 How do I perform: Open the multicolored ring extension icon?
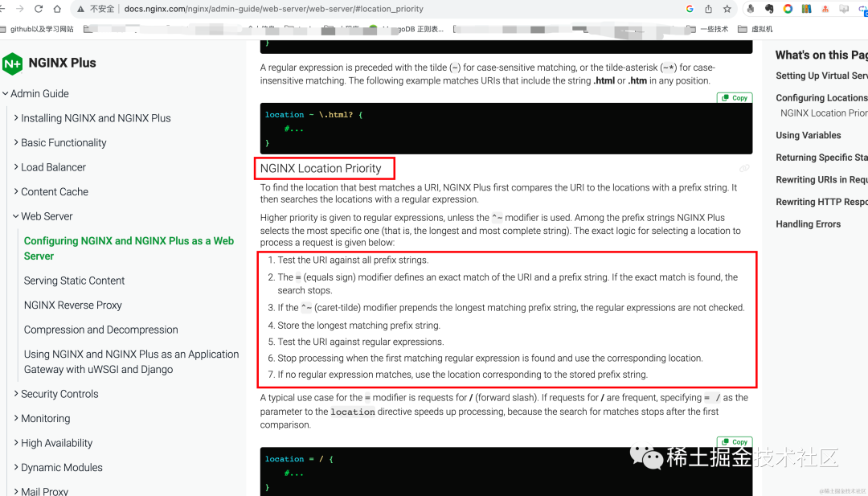[788, 9]
